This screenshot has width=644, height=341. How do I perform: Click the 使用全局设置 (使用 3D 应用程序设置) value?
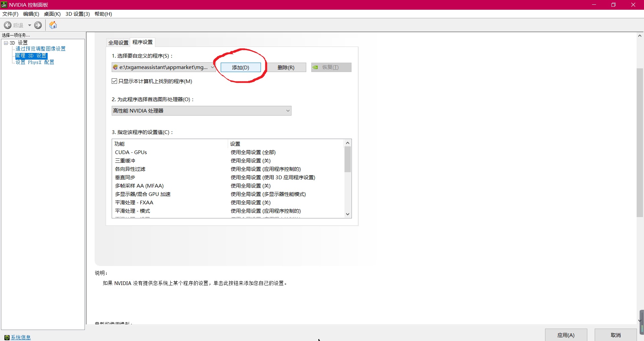tap(273, 178)
